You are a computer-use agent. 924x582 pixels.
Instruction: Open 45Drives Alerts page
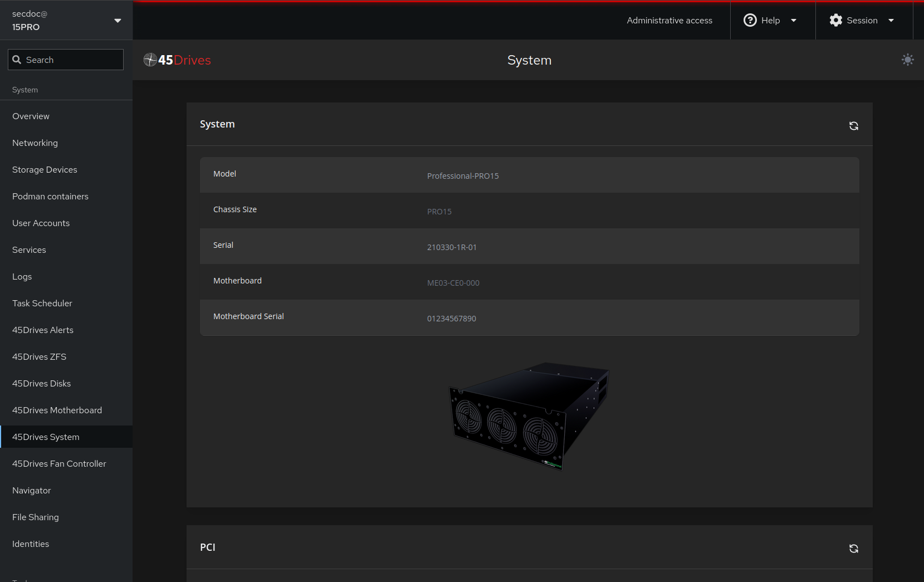(66, 330)
